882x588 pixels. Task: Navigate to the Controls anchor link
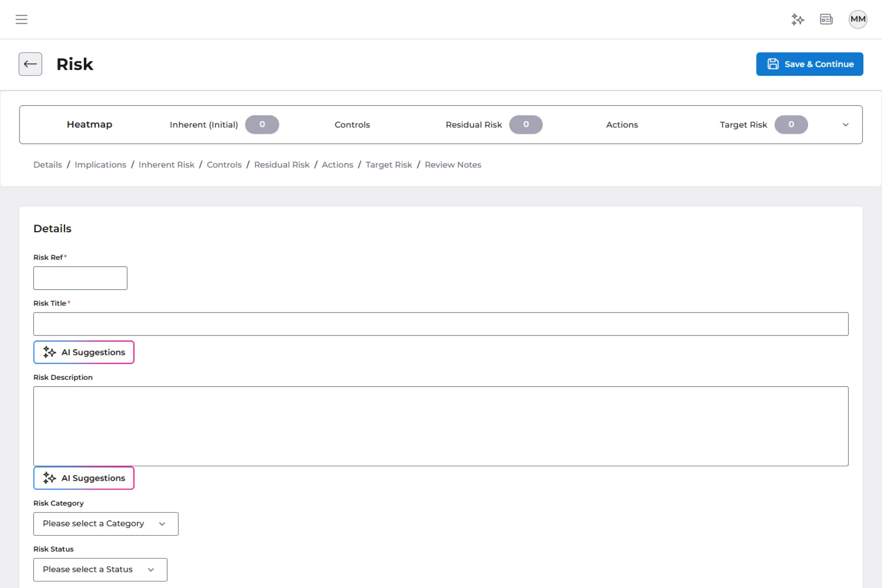[224, 165]
